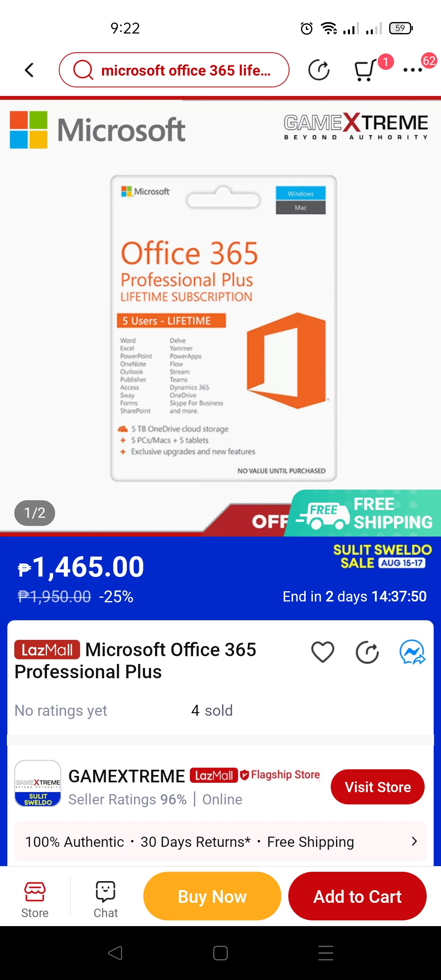Share product via Messenger icon
The height and width of the screenshot is (980, 441).
tap(412, 652)
